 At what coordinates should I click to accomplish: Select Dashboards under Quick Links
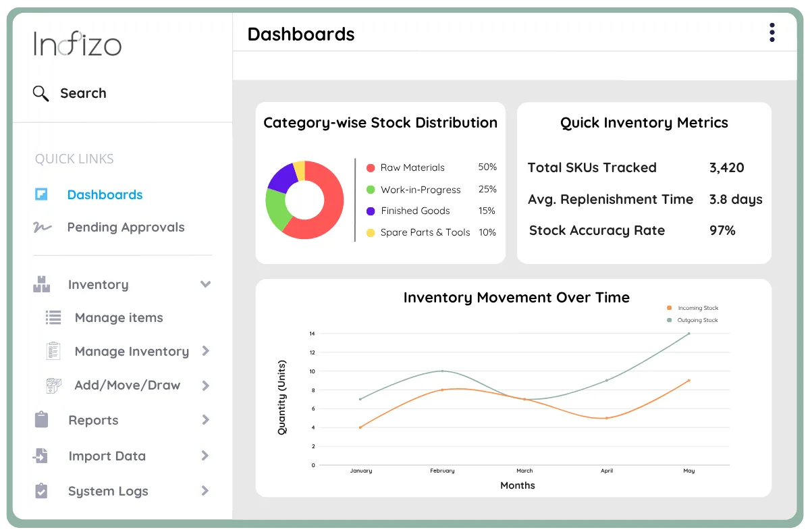[105, 194]
